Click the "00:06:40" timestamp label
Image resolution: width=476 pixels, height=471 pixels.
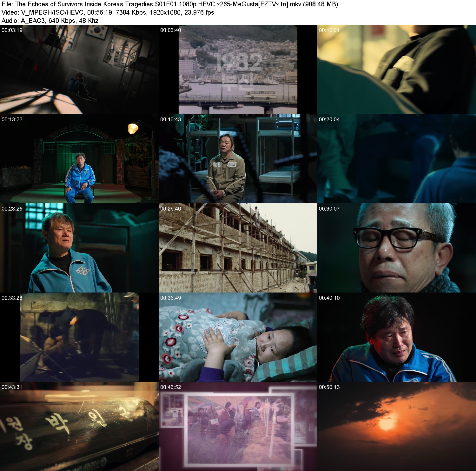pyautogui.click(x=171, y=30)
